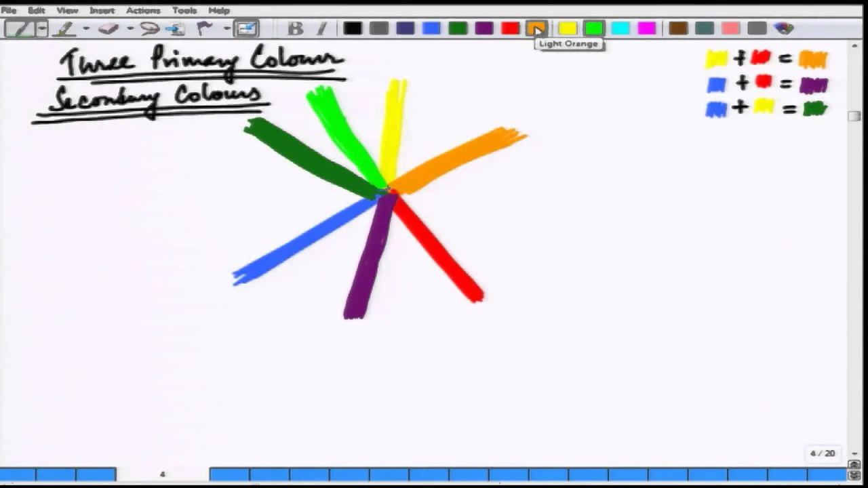Open the Actions menu

tap(143, 10)
